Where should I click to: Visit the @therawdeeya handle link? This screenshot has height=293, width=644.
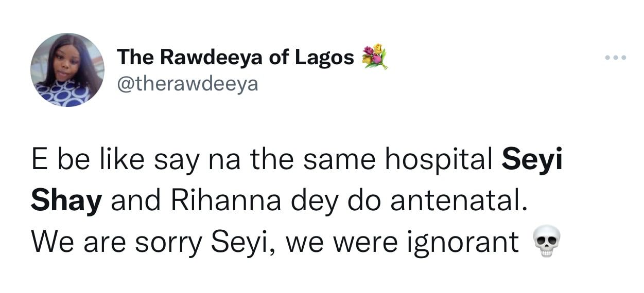(188, 83)
